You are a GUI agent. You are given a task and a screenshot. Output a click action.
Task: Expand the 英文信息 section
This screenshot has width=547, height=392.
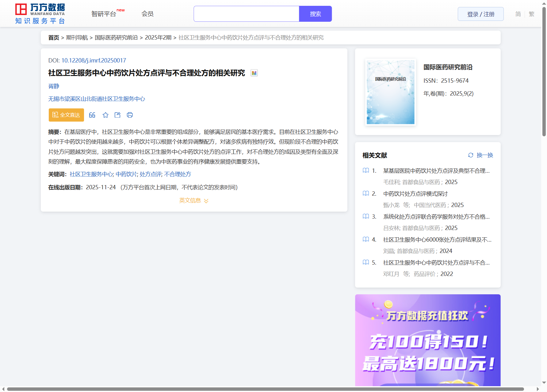(194, 201)
